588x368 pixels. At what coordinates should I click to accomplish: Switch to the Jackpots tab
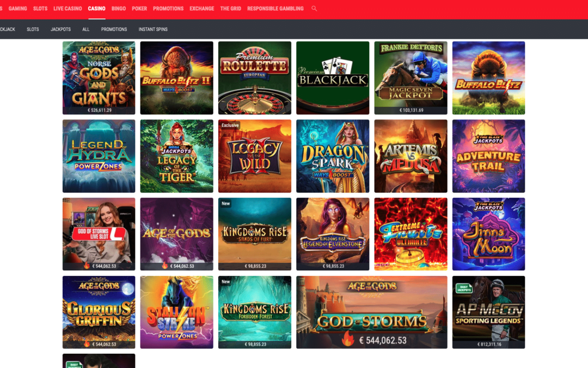[x=60, y=29]
